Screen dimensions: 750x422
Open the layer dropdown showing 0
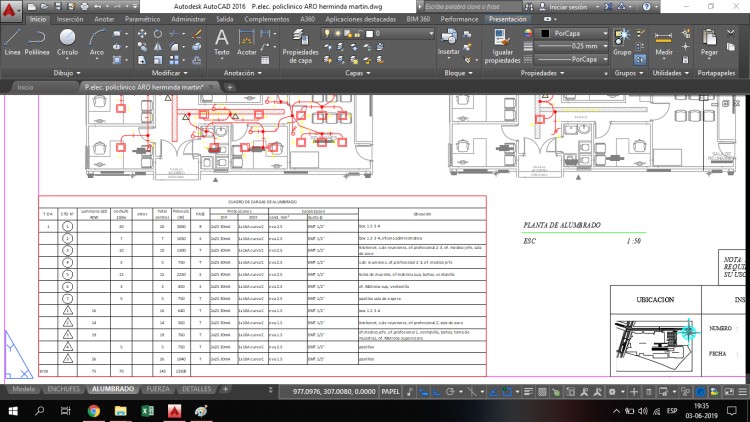[377, 33]
